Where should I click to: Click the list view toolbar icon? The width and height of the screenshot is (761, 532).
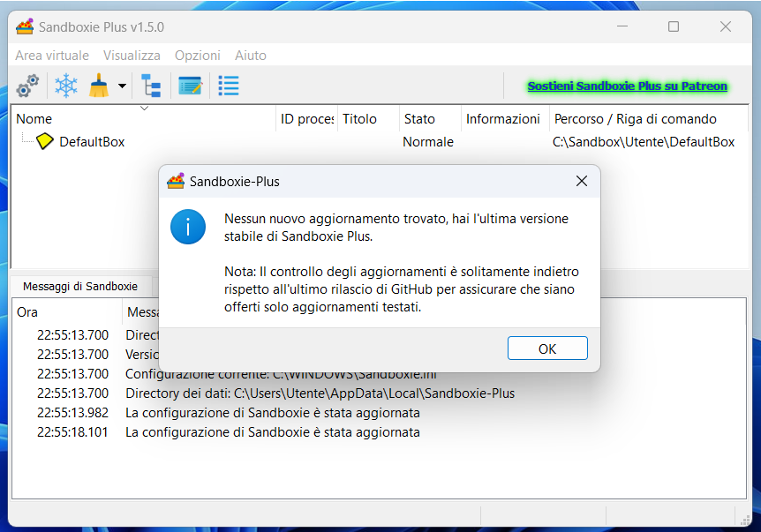[229, 86]
